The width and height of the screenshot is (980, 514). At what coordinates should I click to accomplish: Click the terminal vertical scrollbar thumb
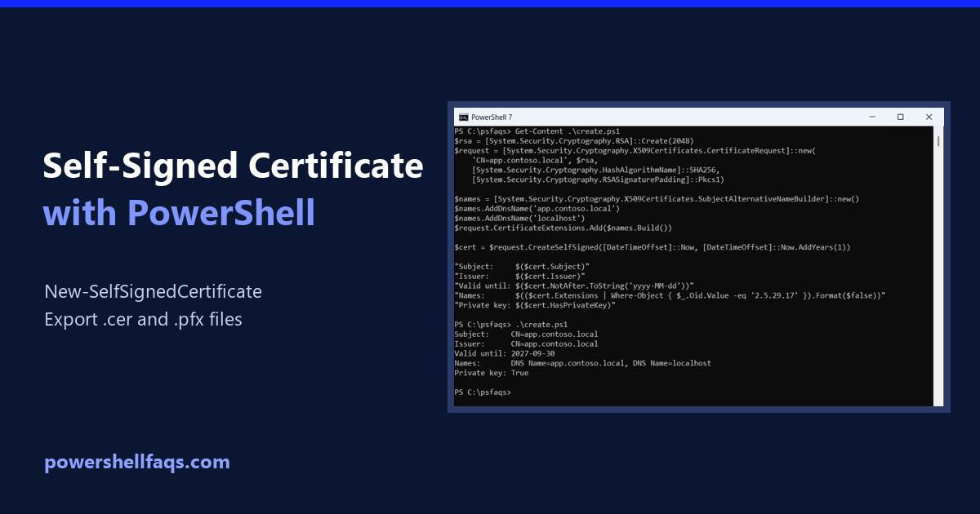938,141
